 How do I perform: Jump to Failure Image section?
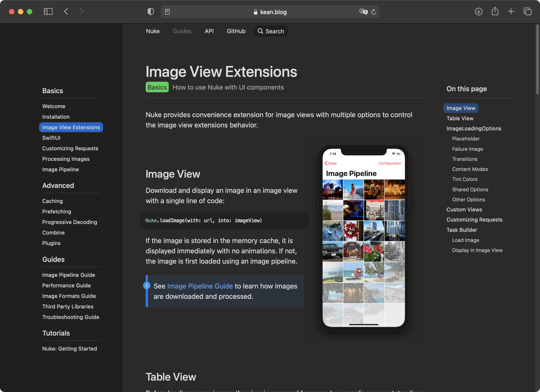467,149
